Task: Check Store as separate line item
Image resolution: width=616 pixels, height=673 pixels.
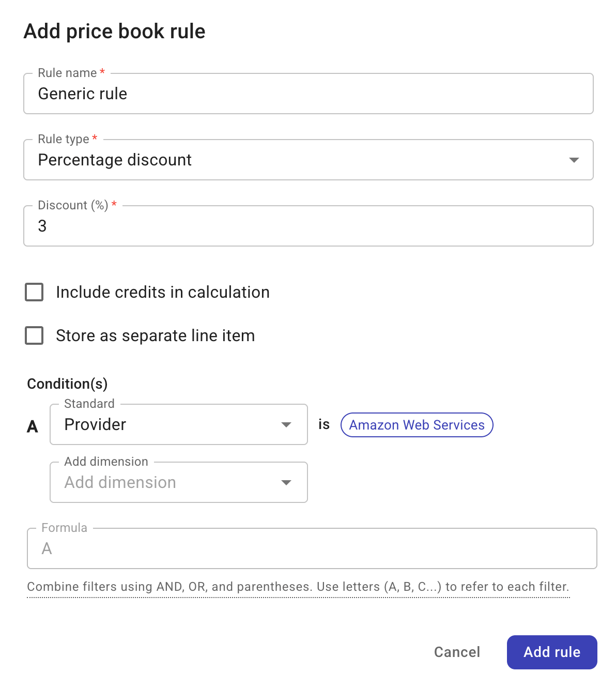Action: pyautogui.click(x=34, y=335)
